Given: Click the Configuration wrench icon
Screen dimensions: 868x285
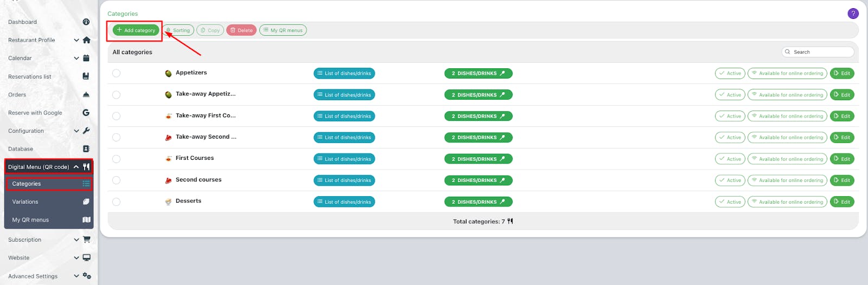Looking at the screenshot, I should [86, 131].
